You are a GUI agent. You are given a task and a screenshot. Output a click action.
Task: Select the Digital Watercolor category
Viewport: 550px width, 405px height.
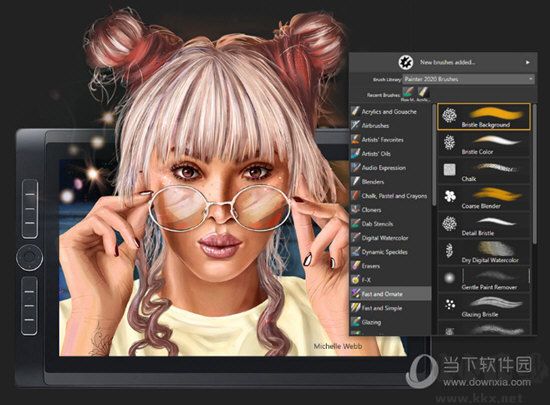click(x=390, y=238)
